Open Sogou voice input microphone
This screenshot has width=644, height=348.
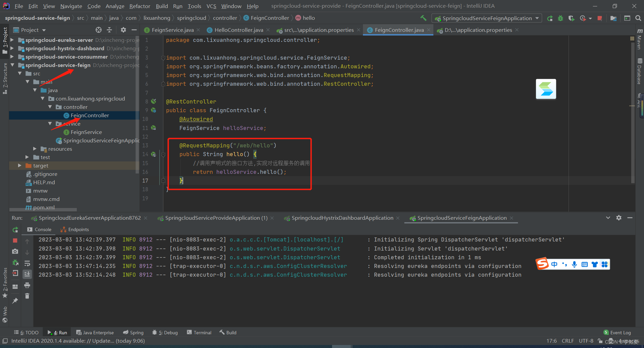coord(575,265)
